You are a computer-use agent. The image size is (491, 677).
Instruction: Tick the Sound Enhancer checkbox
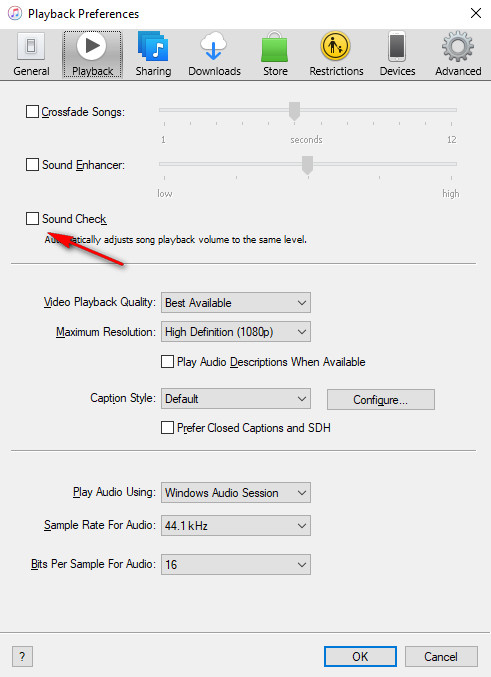pyautogui.click(x=32, y=165)
